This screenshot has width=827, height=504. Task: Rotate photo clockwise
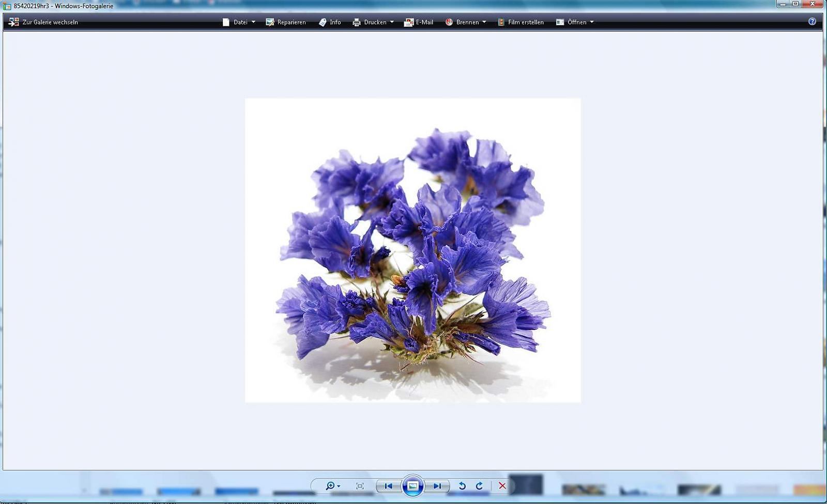tap(479, 486)
